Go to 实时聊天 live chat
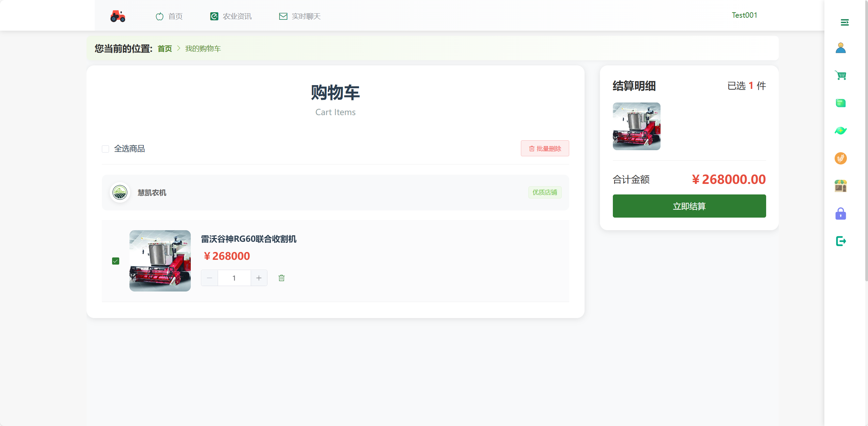 300,16
